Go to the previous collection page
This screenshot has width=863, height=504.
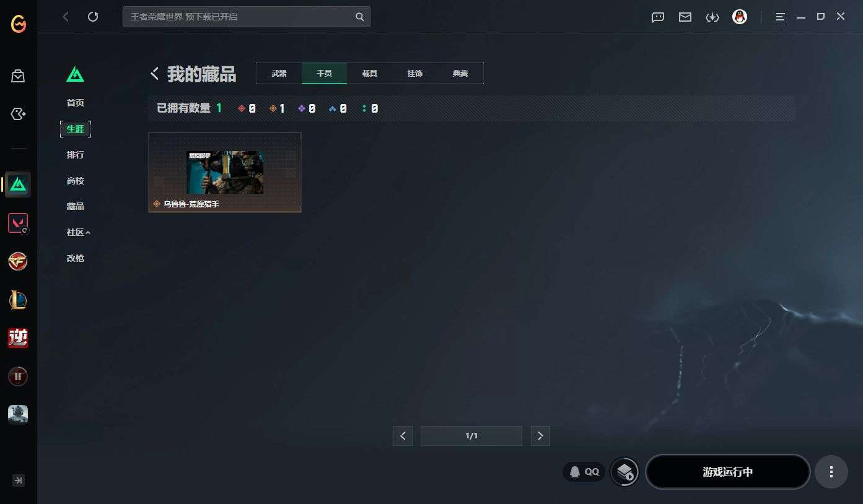tap(403, 436)
